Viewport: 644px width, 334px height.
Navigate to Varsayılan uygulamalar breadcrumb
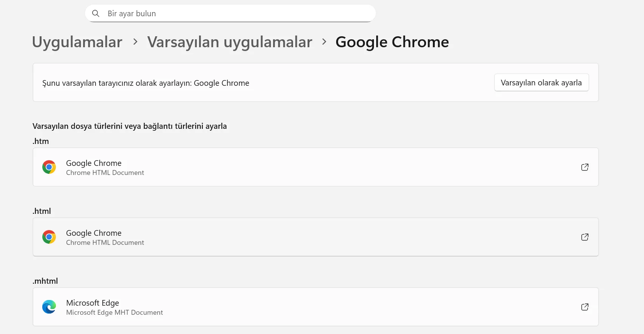(x=230, y=42)
